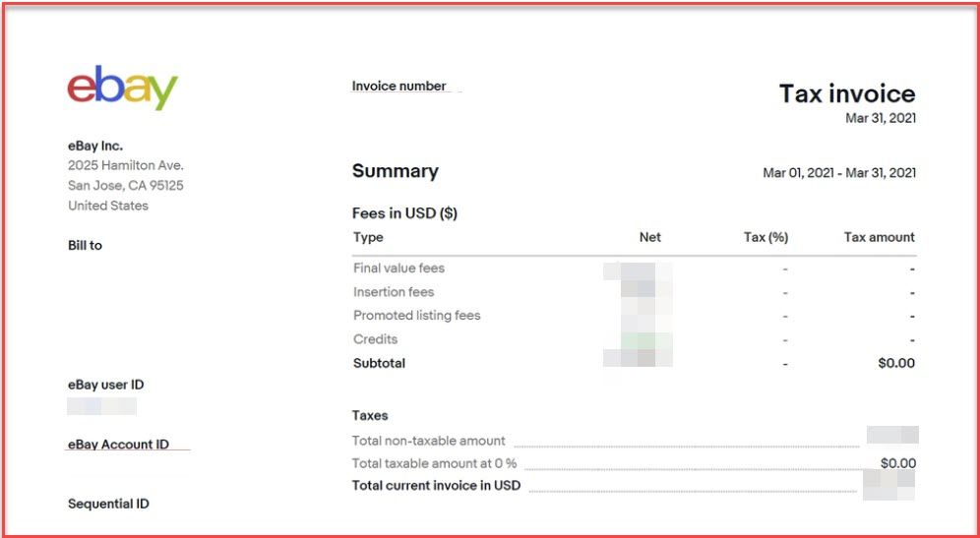Click the 'Bill to' label
Image resolution: width=980 pixels, height=538 pixels.
pyautogui.click(x=85, y=246)
